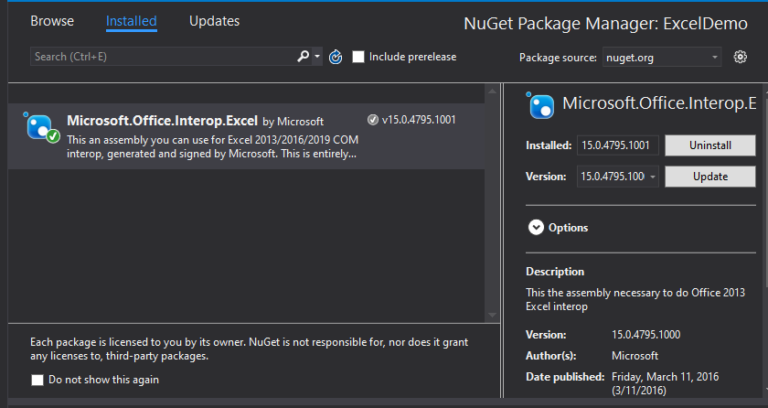The width and height of the screenshot is (768, 408).
Task: Open the Installed tab
Action: [x=131, y=21]
